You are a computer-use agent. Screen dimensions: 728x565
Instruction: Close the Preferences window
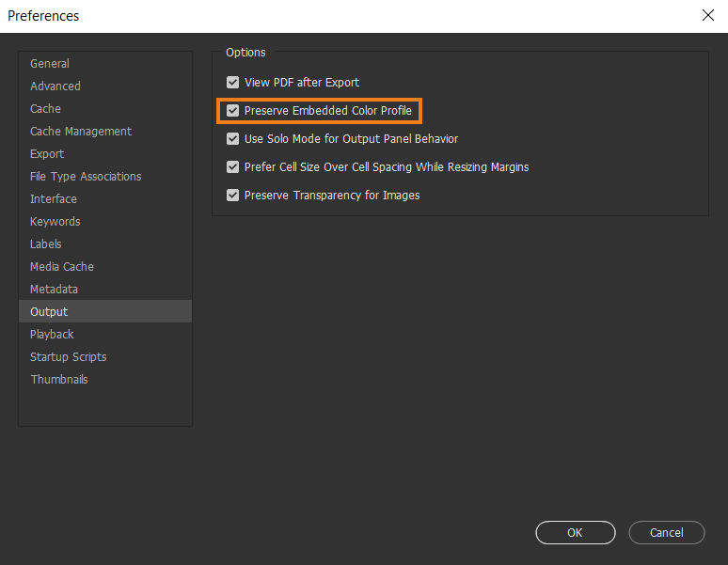[707, 15]
